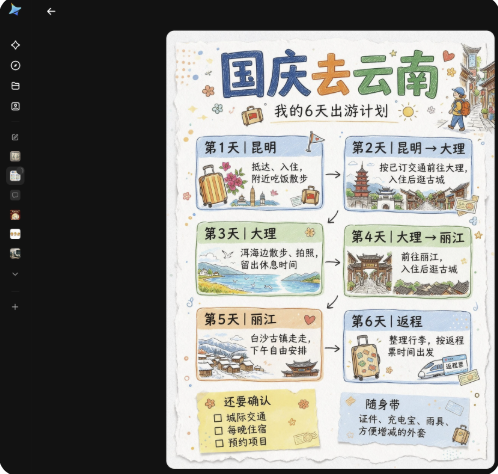Select the highlighted travel plan thumbnail

point(15,176)
